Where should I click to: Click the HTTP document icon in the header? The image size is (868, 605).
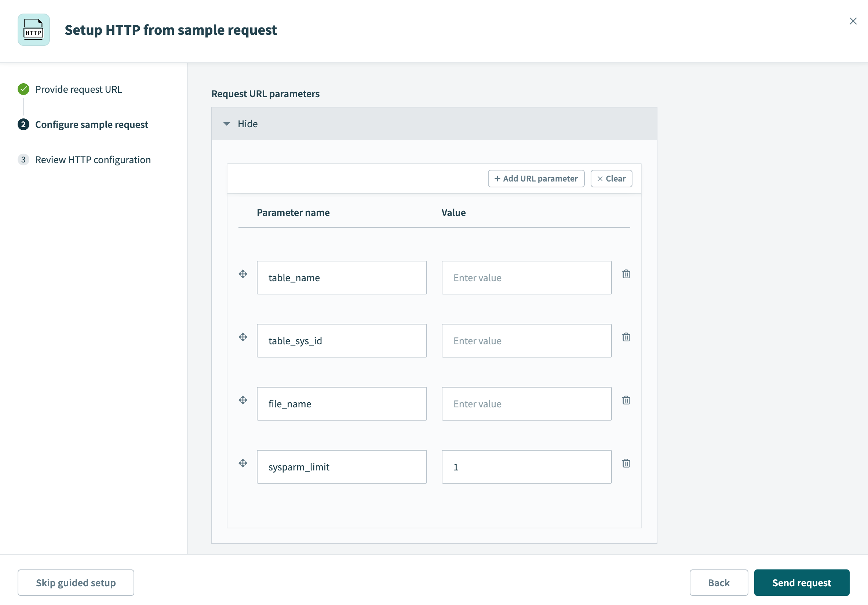[33, 30]
